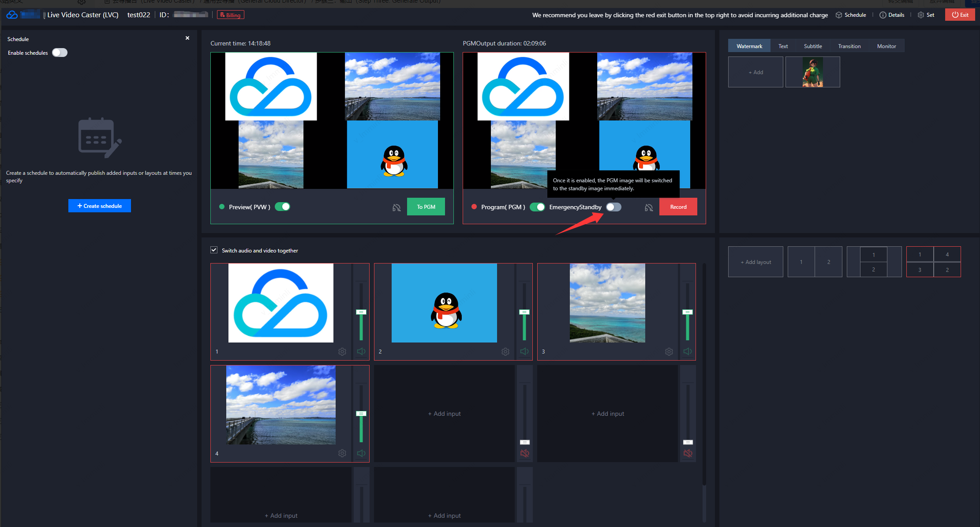Unmute the empty input slot next to input 4
The width and height of the screenshot is (980, 527).
point(524,453)
